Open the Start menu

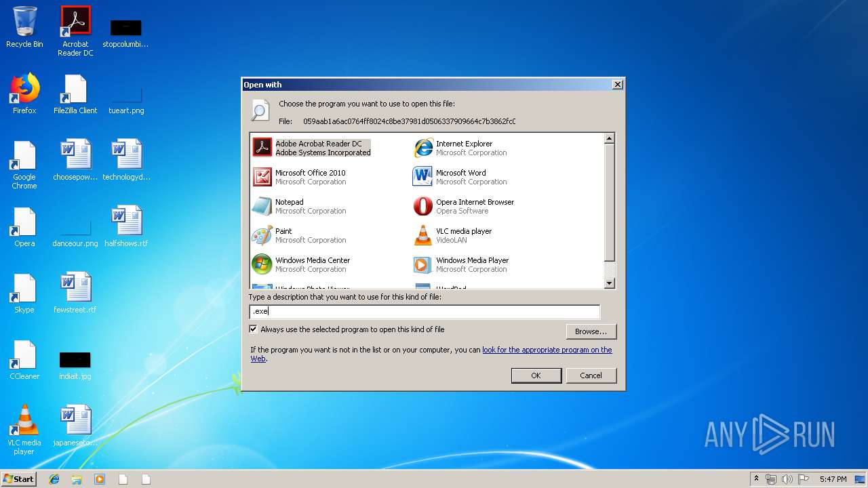point(19,479)
